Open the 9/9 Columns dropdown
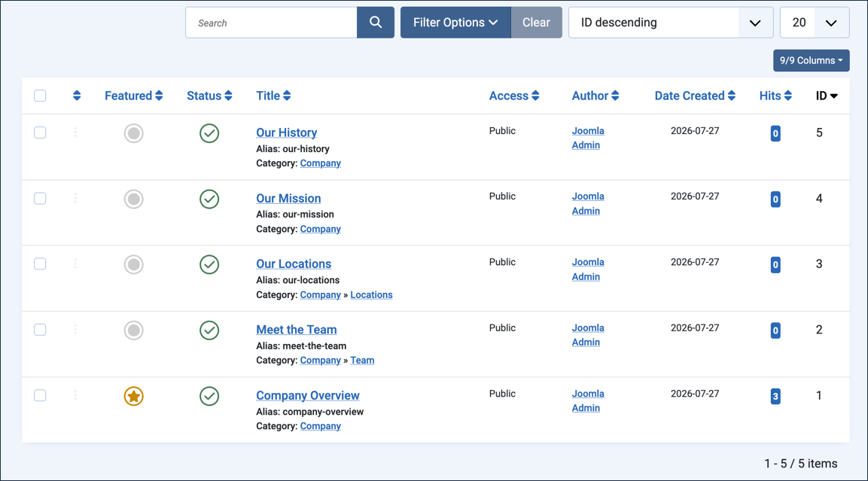This screenshot has height=481, width=868. coord(812,60)
